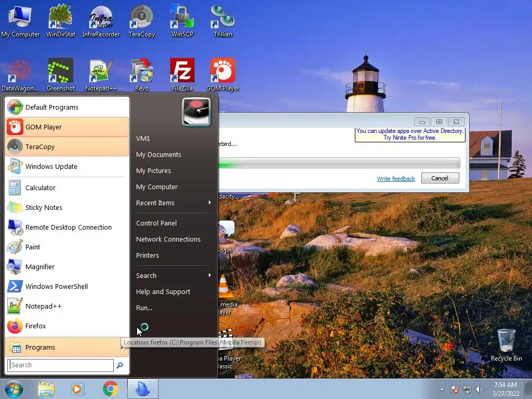Open My Pictures in Start menu
Viewport: 532px width, 399px height.
pos(174,170)
